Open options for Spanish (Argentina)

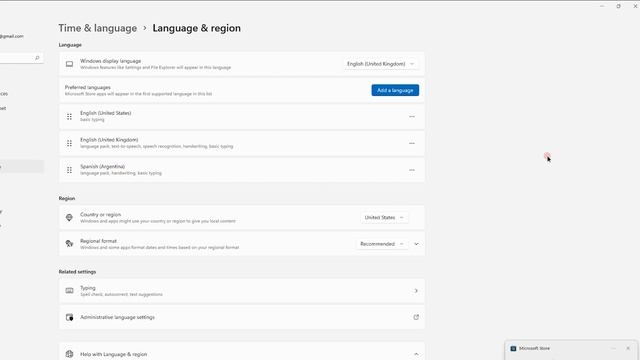[x=412, y=170]
